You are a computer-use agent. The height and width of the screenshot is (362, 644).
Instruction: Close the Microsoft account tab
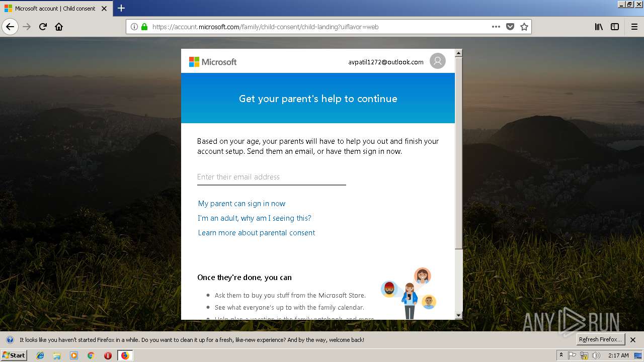point(104,9)
